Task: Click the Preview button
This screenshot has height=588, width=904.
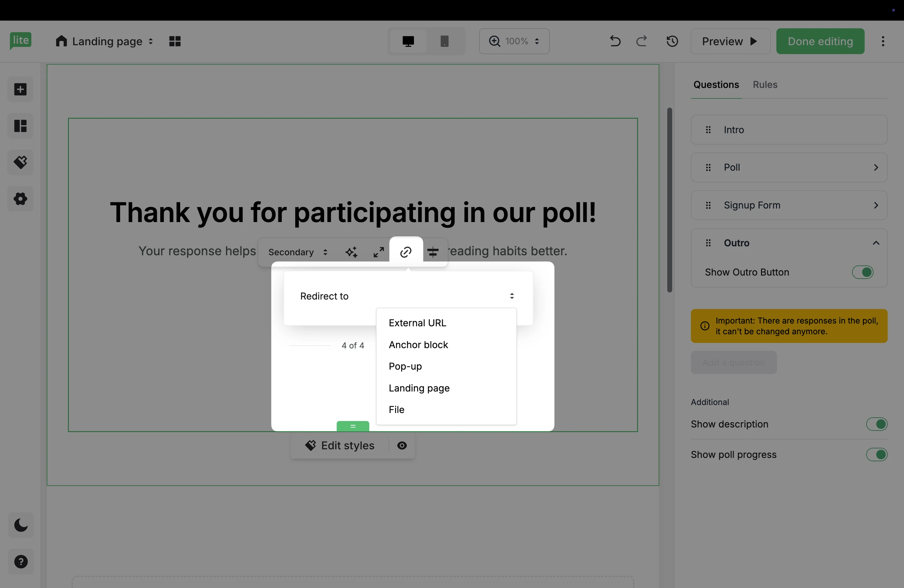Action: (730, 41)
